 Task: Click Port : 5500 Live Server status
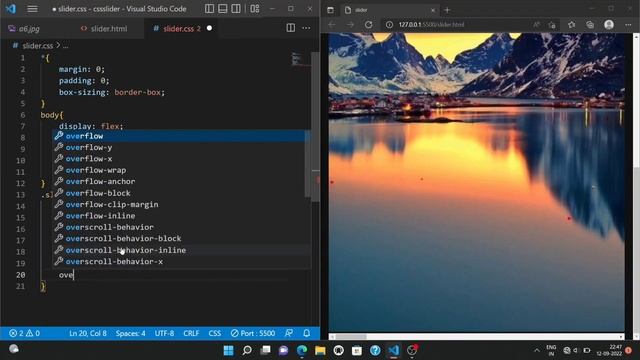[x=253, y=333]
